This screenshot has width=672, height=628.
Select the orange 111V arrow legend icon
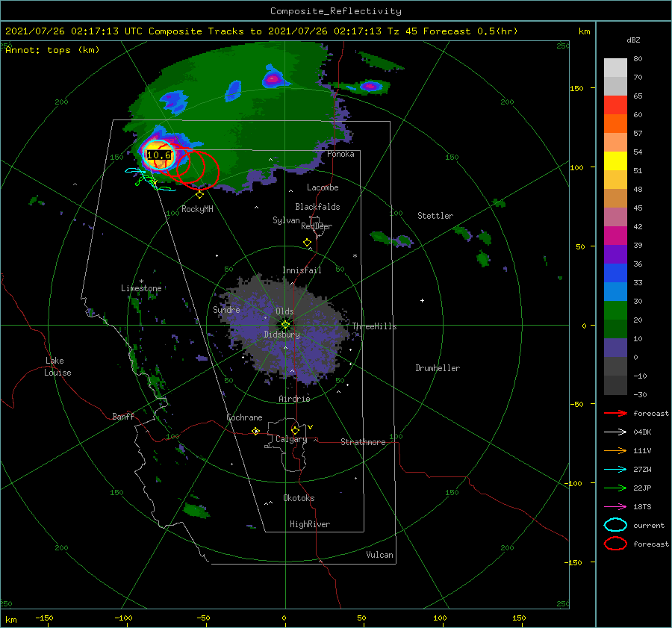pos(615,450)
